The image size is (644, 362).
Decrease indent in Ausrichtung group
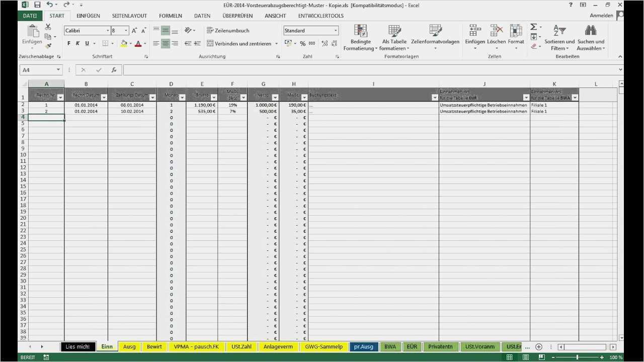click(x=188, y=44)
